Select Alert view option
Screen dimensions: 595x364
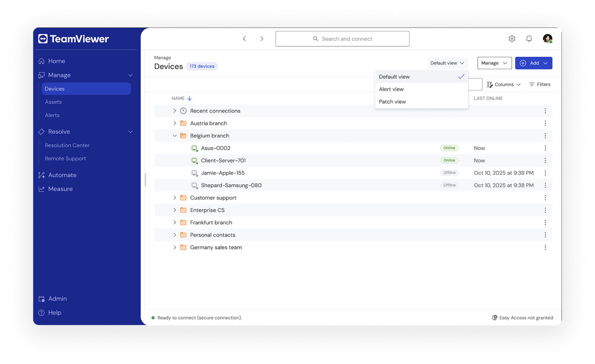[x=421, y=89]
